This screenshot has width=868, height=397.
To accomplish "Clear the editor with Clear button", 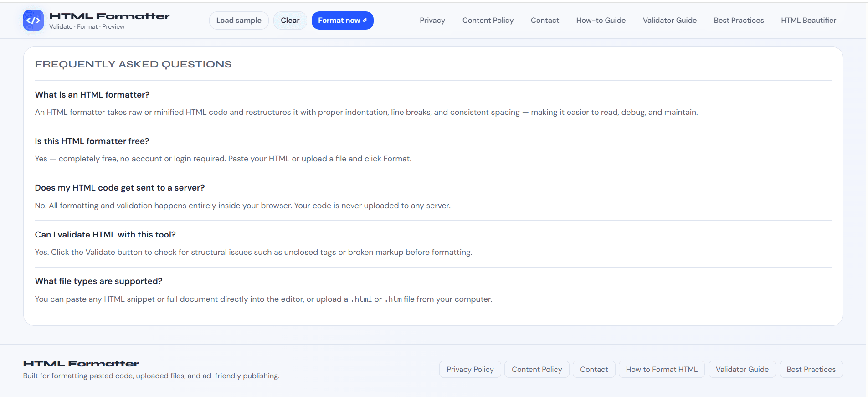I will click(x=290, y=21).
